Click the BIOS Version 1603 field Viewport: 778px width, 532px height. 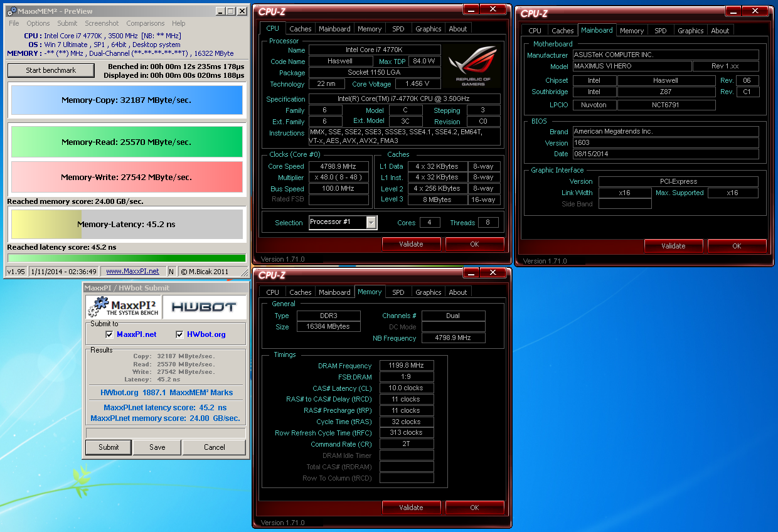point(665,143)
